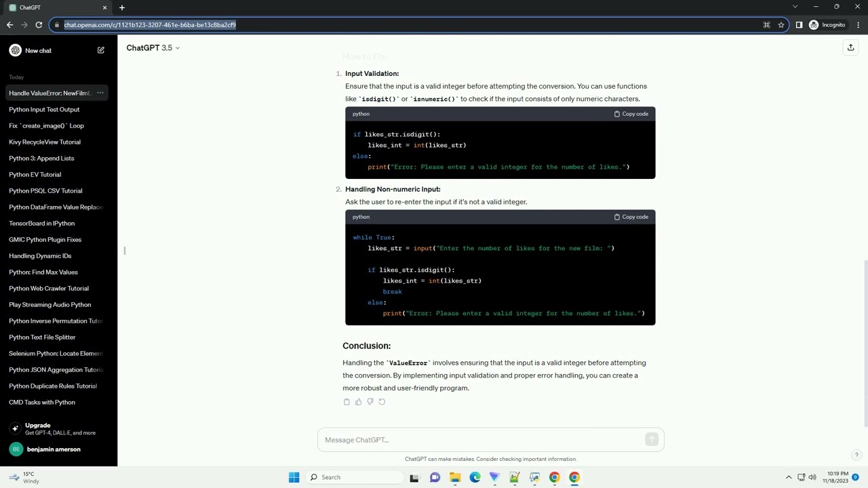Open Python: Find Max Values chat
Viewport: 868px width, 488px height.
pos(58,272)
